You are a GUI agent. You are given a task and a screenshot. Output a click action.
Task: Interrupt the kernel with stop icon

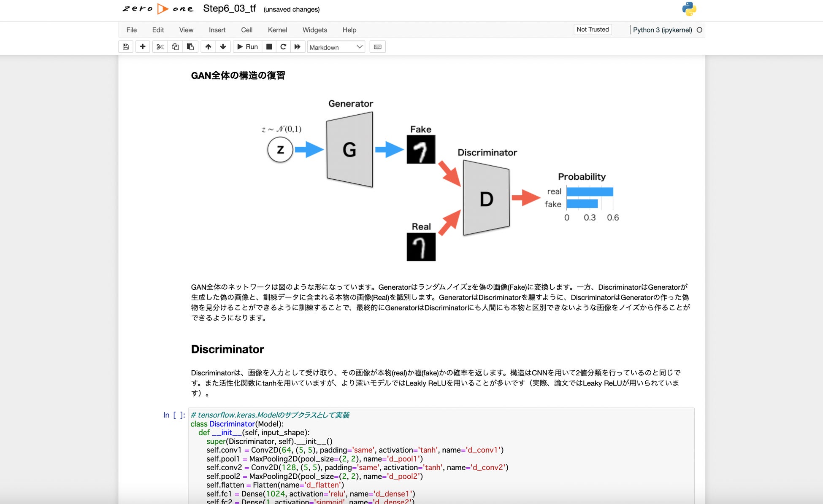click(269, 47)
